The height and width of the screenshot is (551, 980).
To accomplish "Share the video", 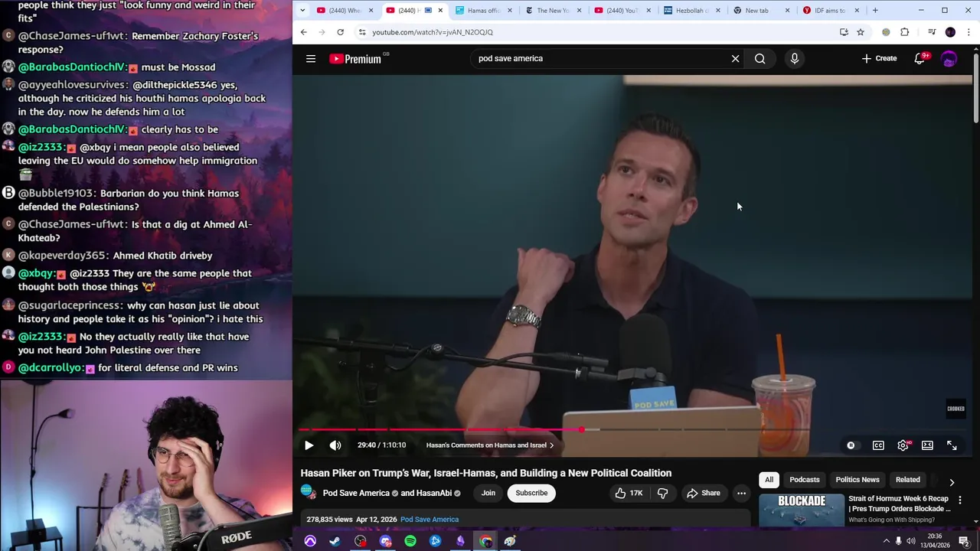I will 704,494.
